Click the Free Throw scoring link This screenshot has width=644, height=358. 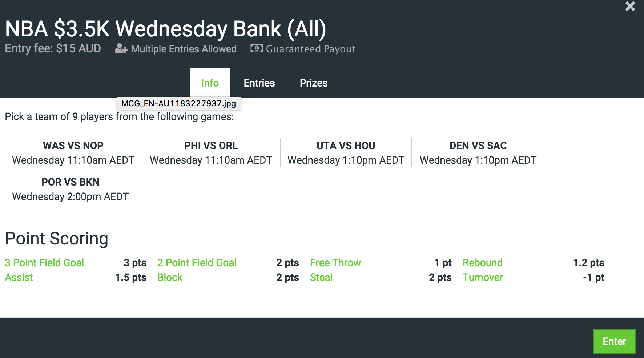(335, 263)
